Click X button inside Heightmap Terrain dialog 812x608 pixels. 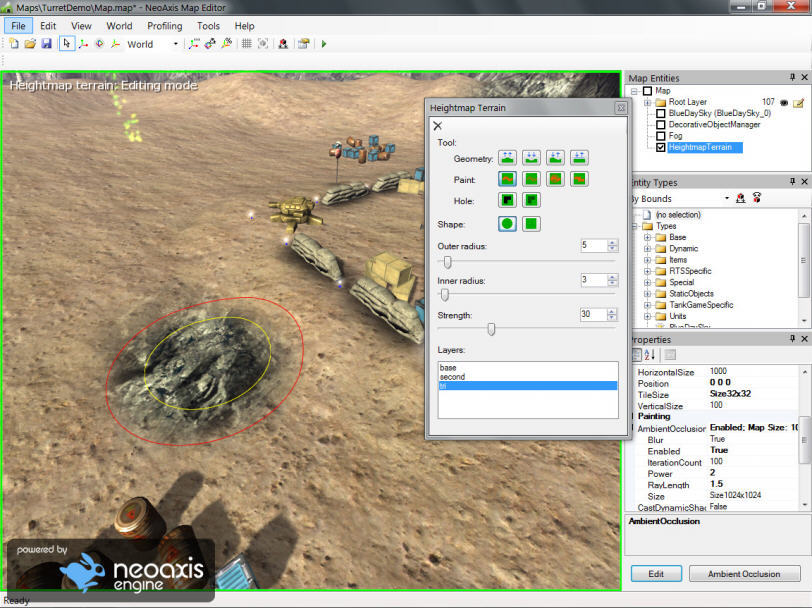[x=438, y=126]
